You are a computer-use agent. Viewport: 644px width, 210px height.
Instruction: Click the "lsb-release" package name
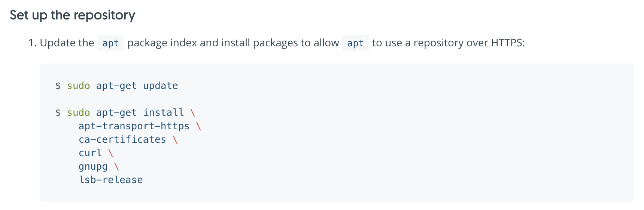(111, 180)
